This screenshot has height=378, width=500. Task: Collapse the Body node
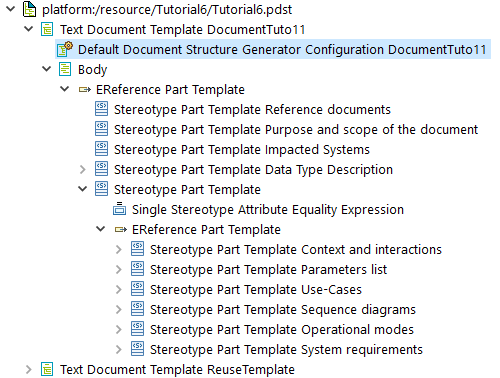point(46,69)
